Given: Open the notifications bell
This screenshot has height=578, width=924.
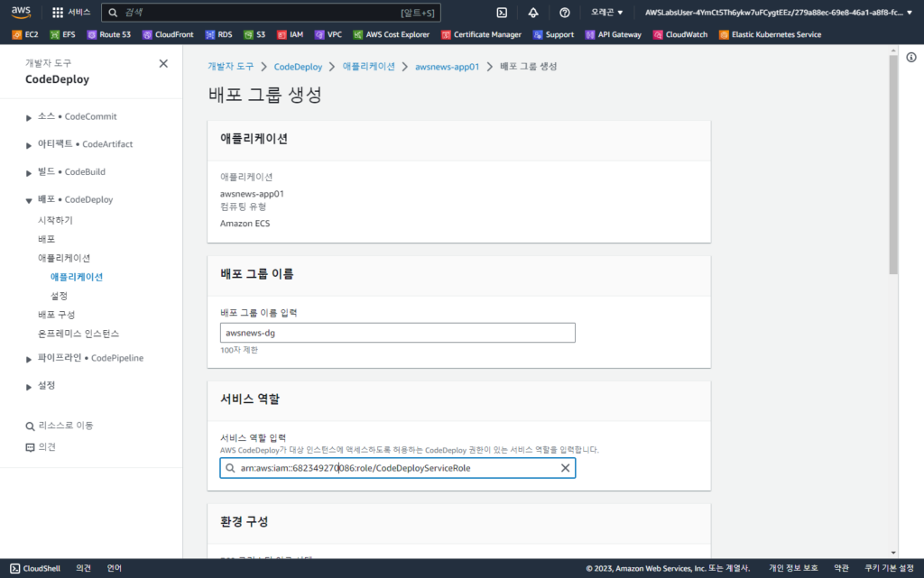Looking at the screenshot, I should point(532,13).
